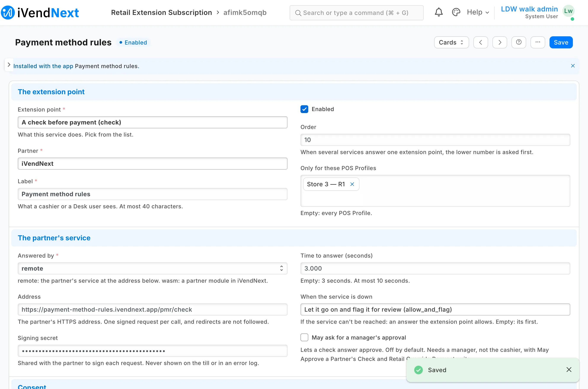This screenshot has width=588, height=389.
Task: Click the search magnifier icon
Action: tap(298, 13)
